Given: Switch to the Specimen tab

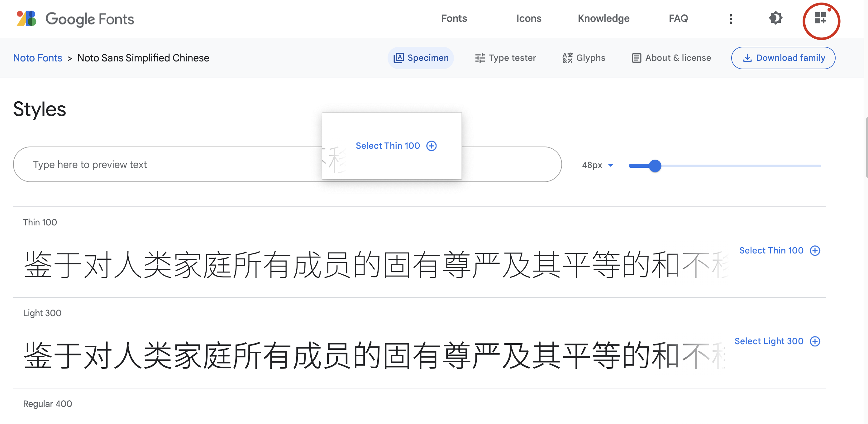Looking at the screenshot, I should [421, 58].
